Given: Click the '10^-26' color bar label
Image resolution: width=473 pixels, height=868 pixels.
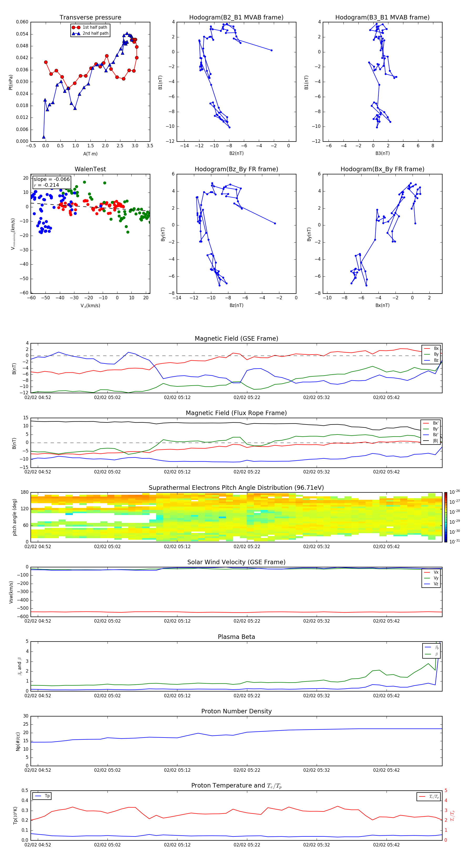Looking at the screenshot, I should tap(455, 492).
